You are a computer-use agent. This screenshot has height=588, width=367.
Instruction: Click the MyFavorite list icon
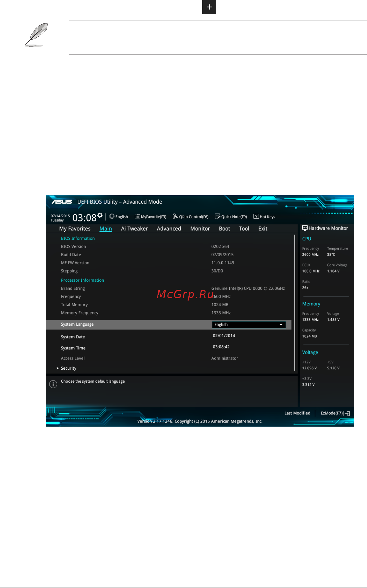[x=137, y=217]
